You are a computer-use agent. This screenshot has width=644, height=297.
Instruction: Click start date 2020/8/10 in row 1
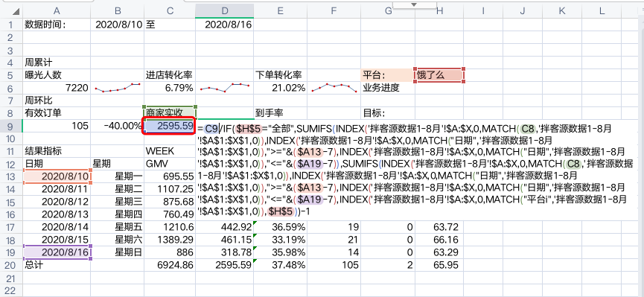pyautogui.click(x=118, y=25)
